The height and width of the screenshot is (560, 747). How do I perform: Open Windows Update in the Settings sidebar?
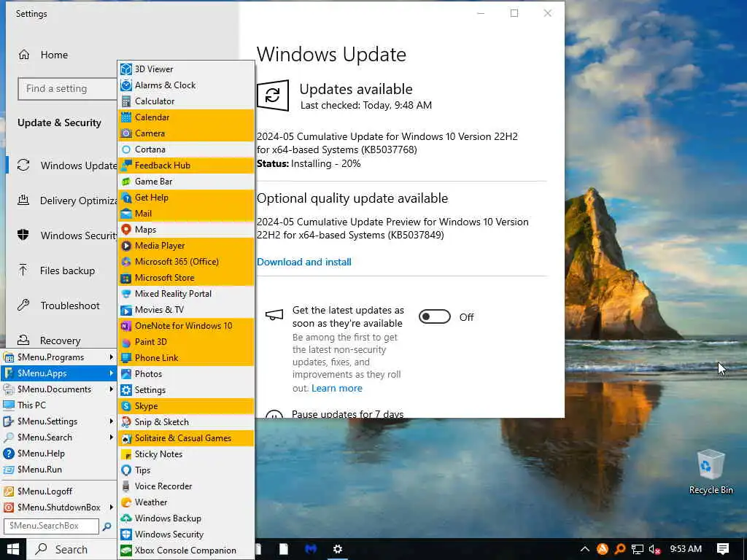click(x=66, y=166)
